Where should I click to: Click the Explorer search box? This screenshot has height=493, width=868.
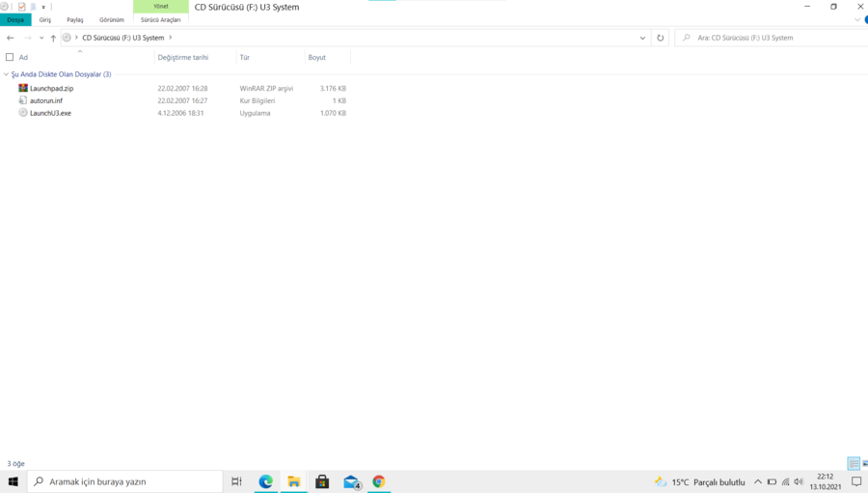point(772,38)
